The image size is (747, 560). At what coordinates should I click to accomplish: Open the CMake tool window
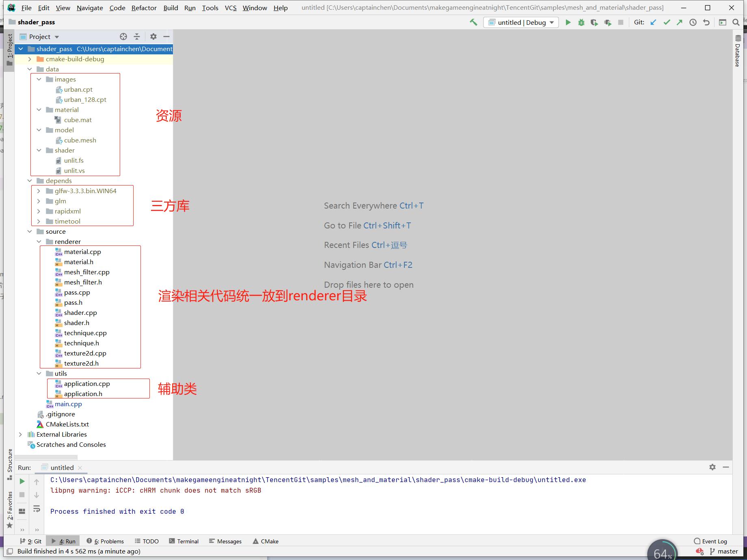pyautogui.click(x=266, y=541)
